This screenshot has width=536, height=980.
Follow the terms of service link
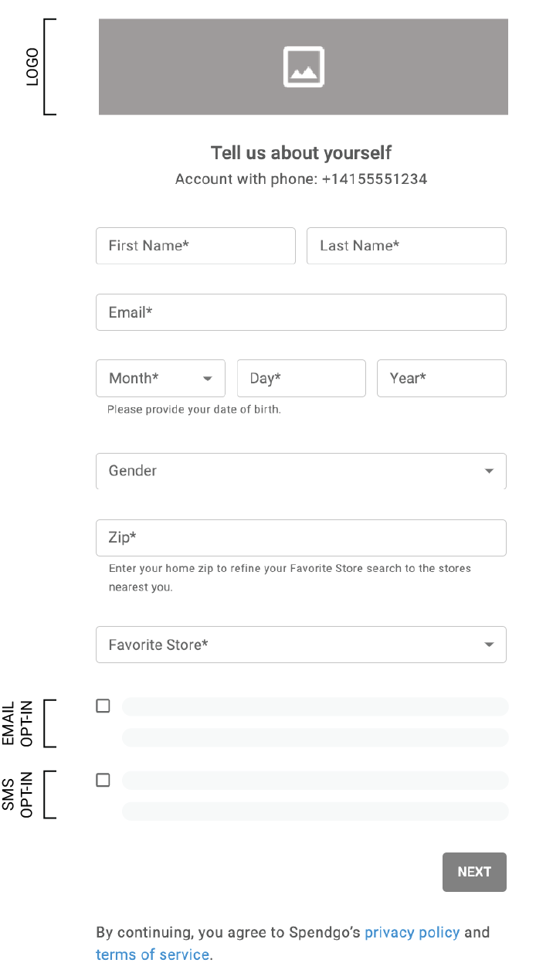(x=152, y=954)
